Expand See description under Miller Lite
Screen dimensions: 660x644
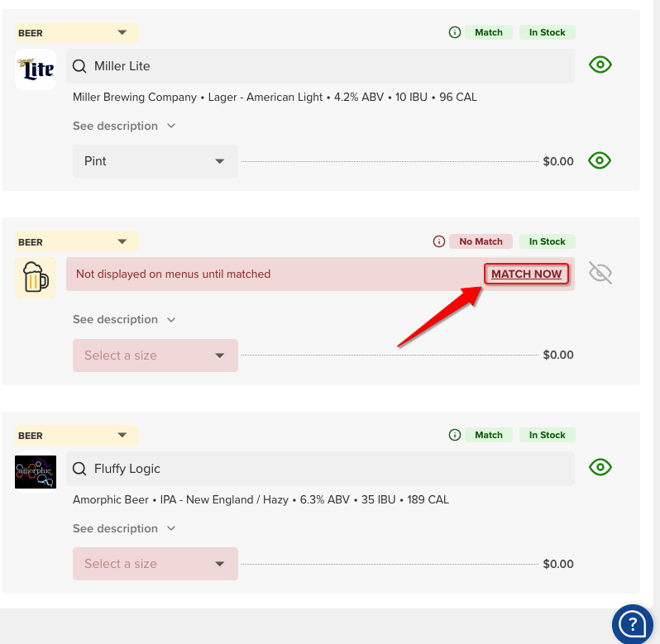124,126
